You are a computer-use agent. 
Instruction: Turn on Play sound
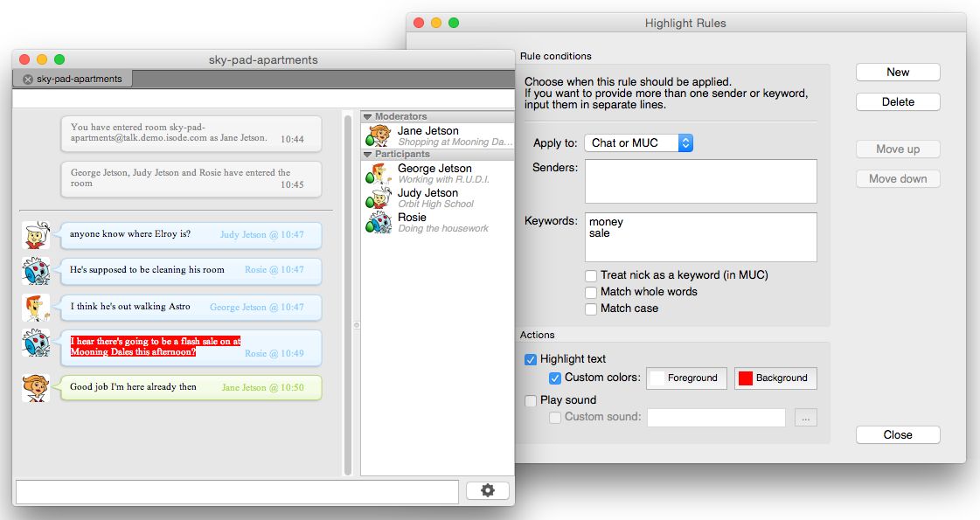[x=531, y=400]
